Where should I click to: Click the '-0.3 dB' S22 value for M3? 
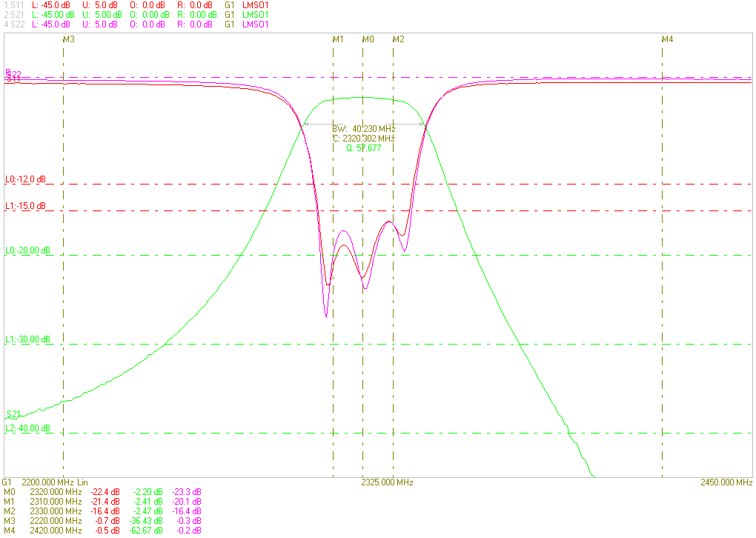(189, 521)
